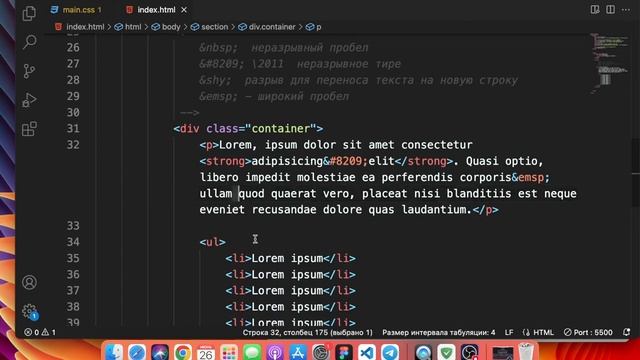Open the Manage gear icon
Viewport: 640px width, 360px height.
point(29,311)
